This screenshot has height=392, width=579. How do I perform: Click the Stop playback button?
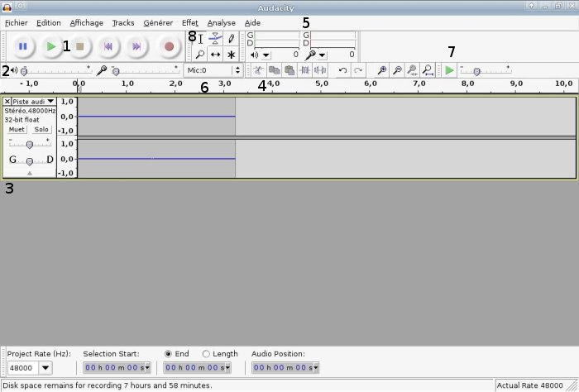(x=80, y=47)
